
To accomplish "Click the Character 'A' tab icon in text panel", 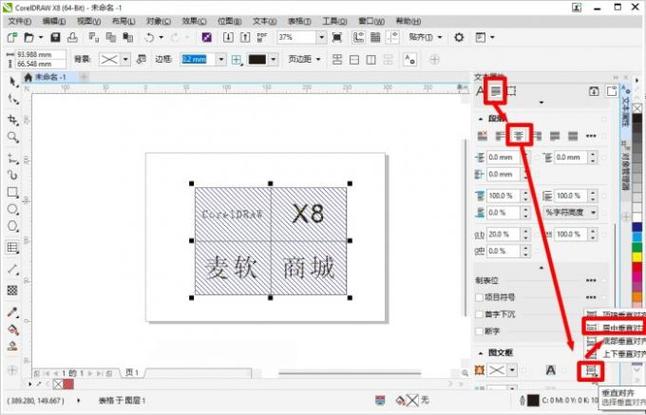I will coord(480,91).
